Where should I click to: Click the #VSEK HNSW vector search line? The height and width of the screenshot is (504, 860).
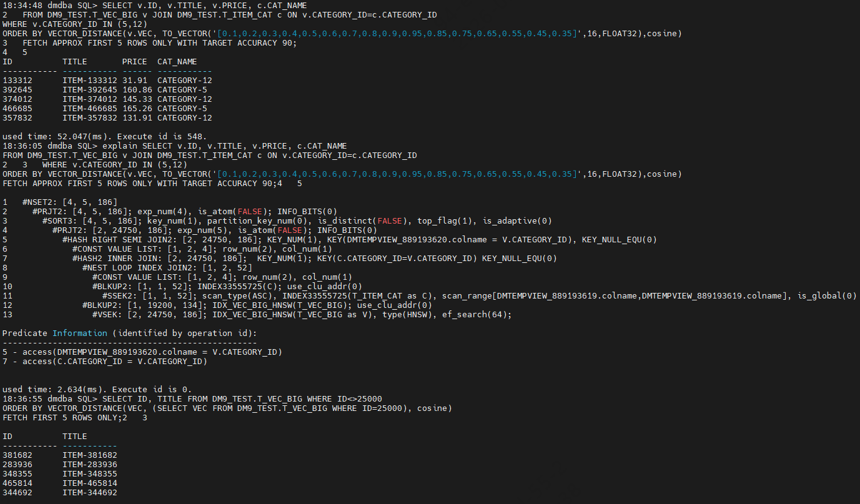(x=302, y=315)
